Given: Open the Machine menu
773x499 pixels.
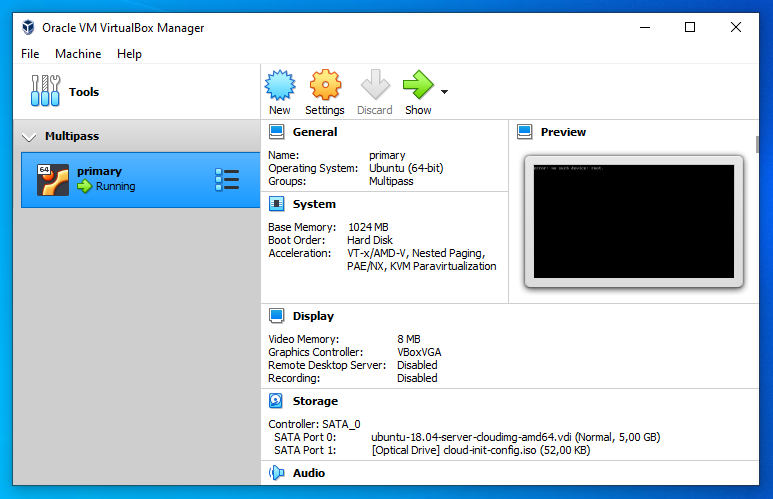Looking at the screenshot, I should 78,54.
